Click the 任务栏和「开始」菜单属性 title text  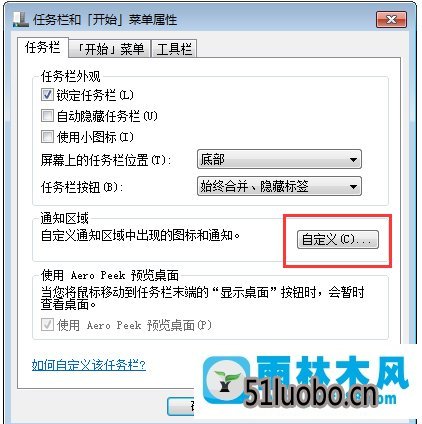(x=105, y=20)
